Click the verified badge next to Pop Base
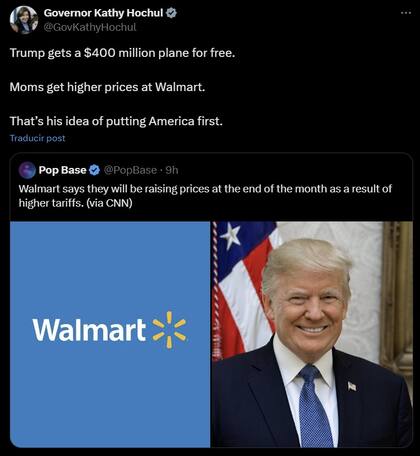This screenshot has height=456, width=420. [x=95, y=170]
